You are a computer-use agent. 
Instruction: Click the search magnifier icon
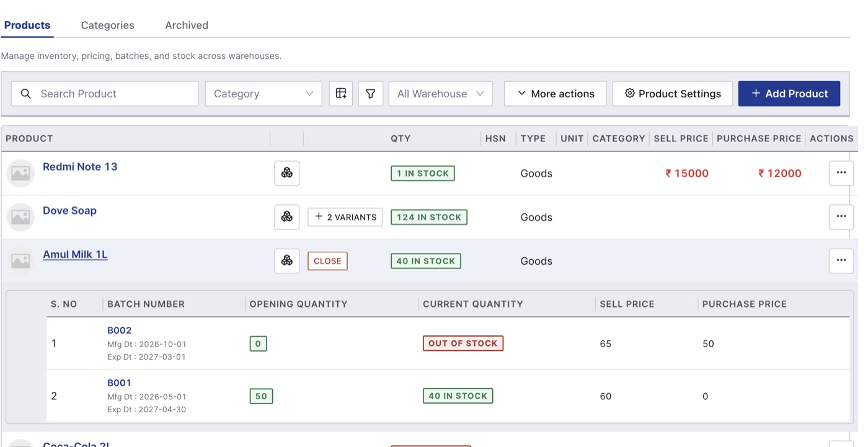tap(25, 94)
